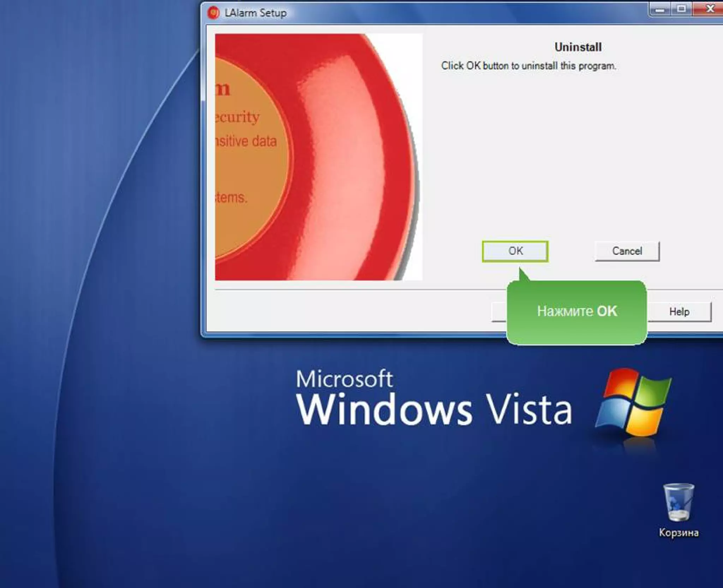Click the bold Uninstall heading
The height and width of the screenshot is (588, 723).
pos(578,47)
